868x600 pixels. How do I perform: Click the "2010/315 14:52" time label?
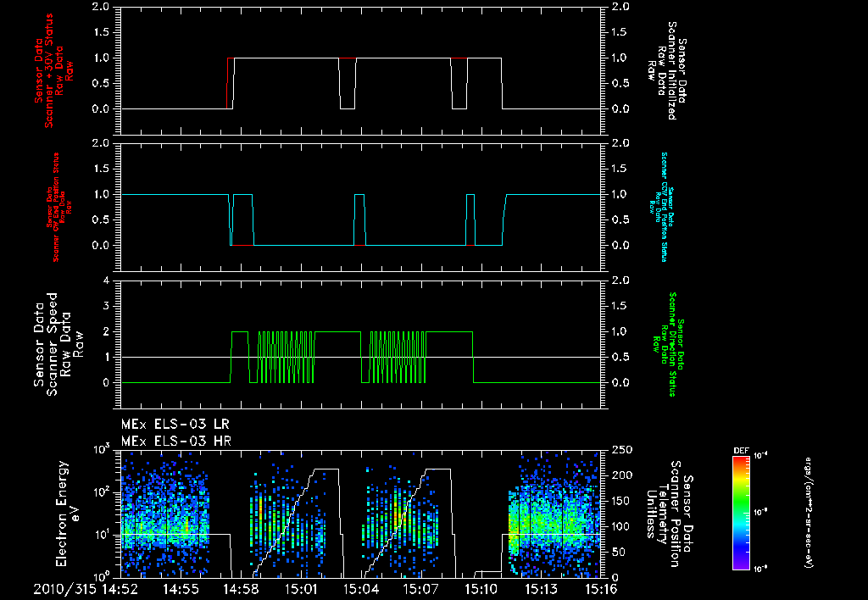coord(86,589)
